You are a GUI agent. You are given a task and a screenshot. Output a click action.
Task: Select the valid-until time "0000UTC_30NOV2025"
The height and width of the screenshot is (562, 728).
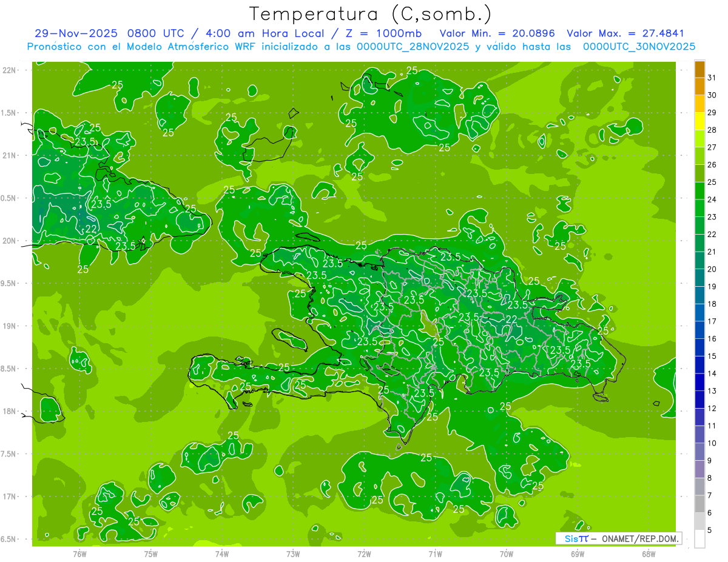click(639, 47)
